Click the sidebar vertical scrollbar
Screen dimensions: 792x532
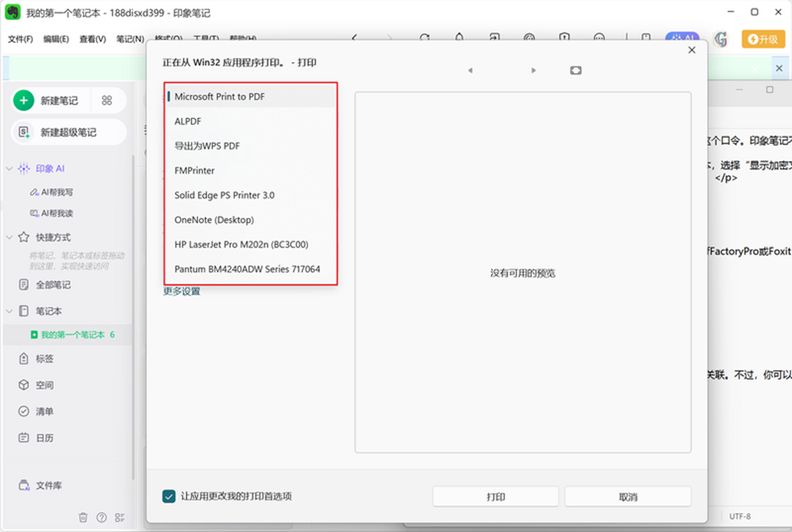133,317
